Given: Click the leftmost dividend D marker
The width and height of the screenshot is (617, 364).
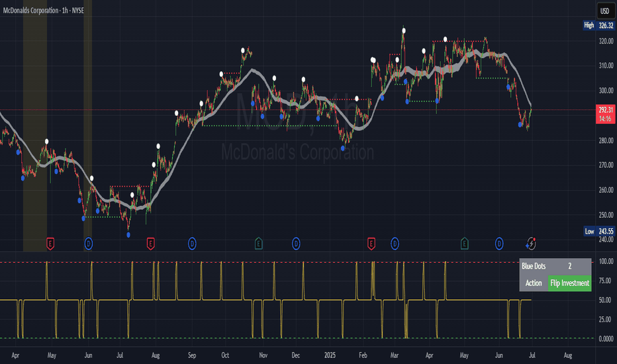Looking at the screenshot, I should (x=89, y=244).
